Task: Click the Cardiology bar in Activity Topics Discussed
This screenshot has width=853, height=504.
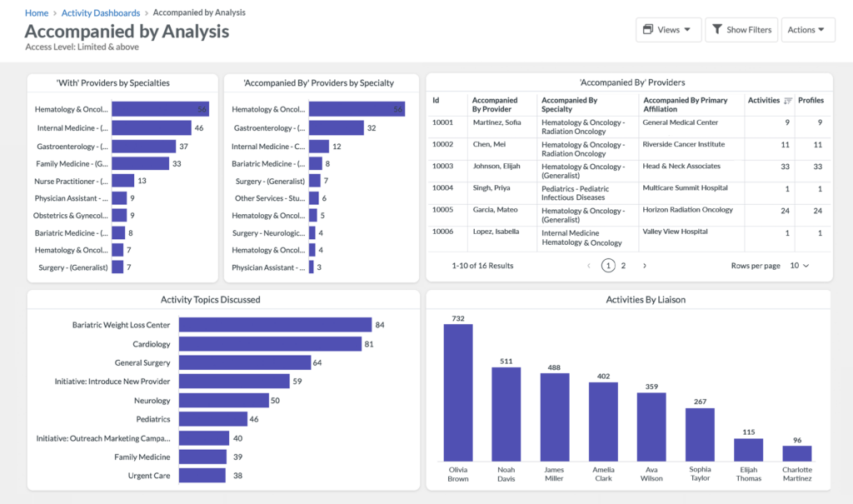Action: 271,343
